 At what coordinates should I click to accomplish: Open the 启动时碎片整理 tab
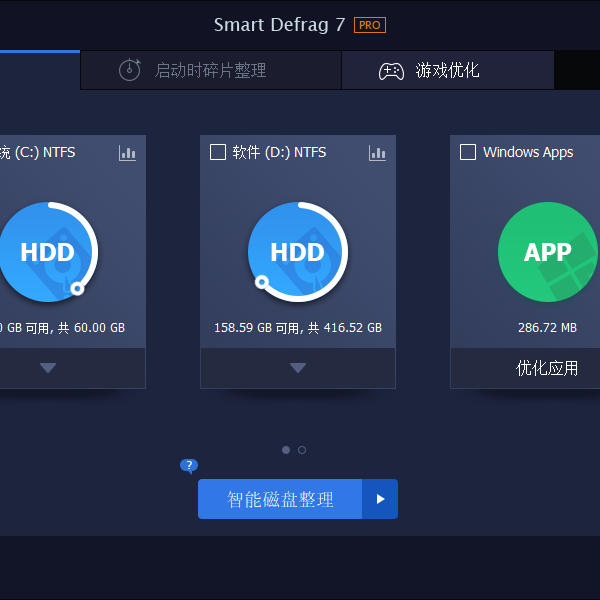[x=211, y=70]
